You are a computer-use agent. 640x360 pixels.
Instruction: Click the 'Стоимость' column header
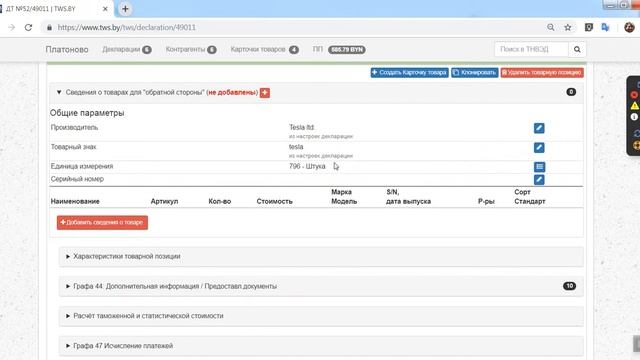coord(274,201)
